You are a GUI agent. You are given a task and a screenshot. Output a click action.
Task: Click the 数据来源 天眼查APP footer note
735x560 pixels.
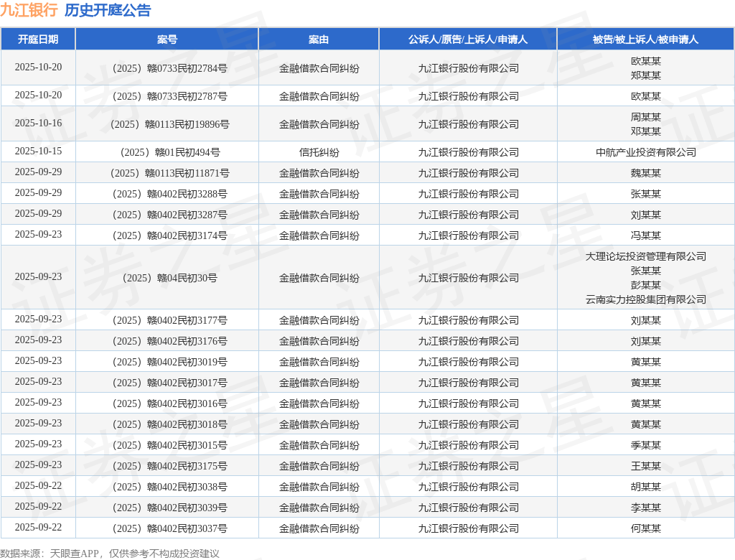coord(110,554)
